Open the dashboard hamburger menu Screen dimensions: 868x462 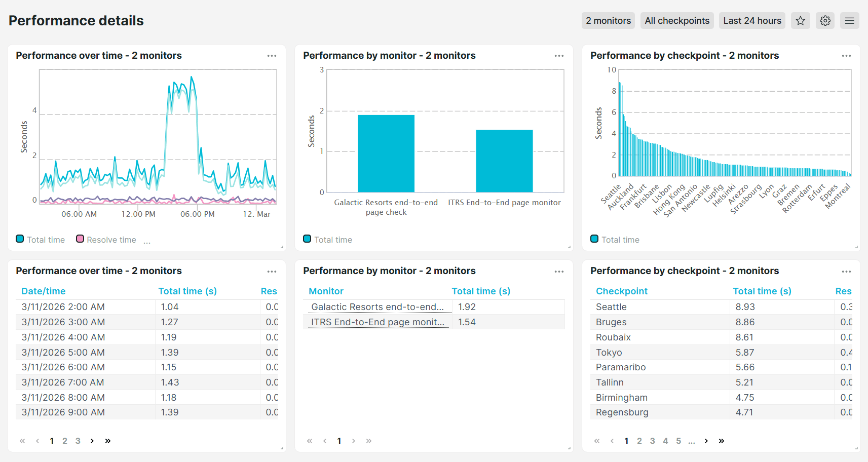coord(849,20)
